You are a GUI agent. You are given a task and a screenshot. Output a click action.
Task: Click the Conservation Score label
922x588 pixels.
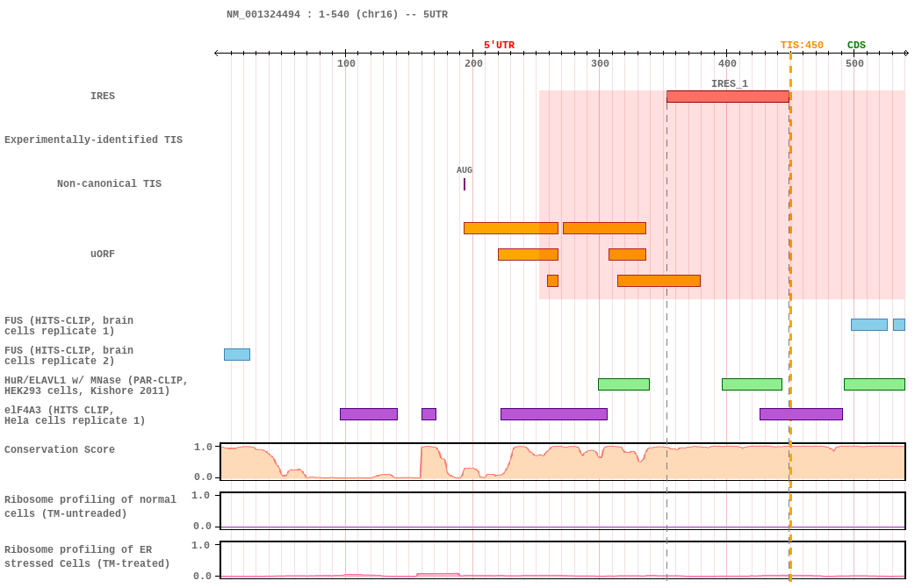60,449
